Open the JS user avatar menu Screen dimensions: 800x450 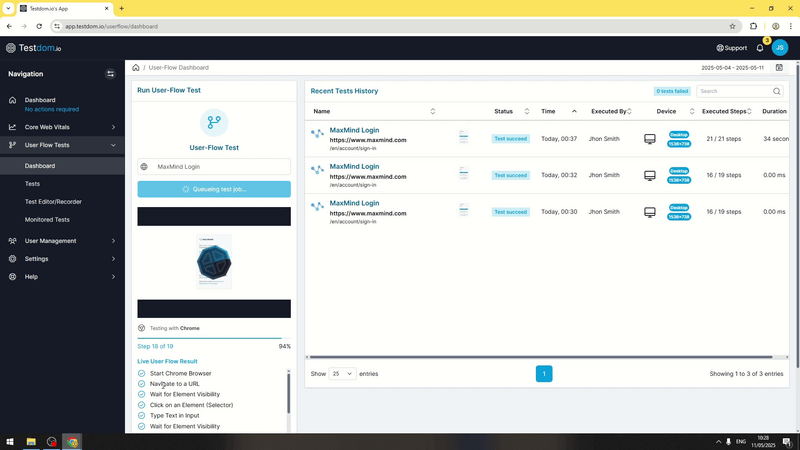[780, 47]
